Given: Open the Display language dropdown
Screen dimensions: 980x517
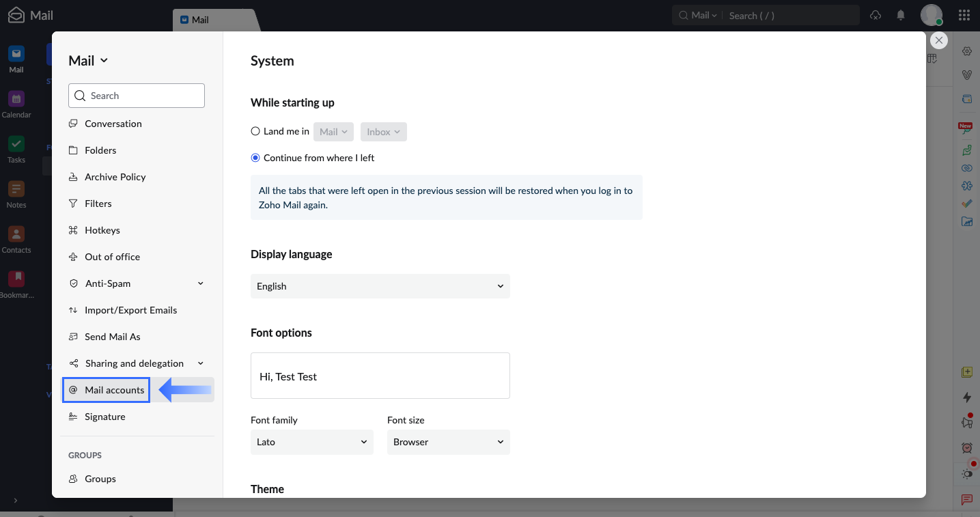Looking at the screenshot, I should [380, 286].
